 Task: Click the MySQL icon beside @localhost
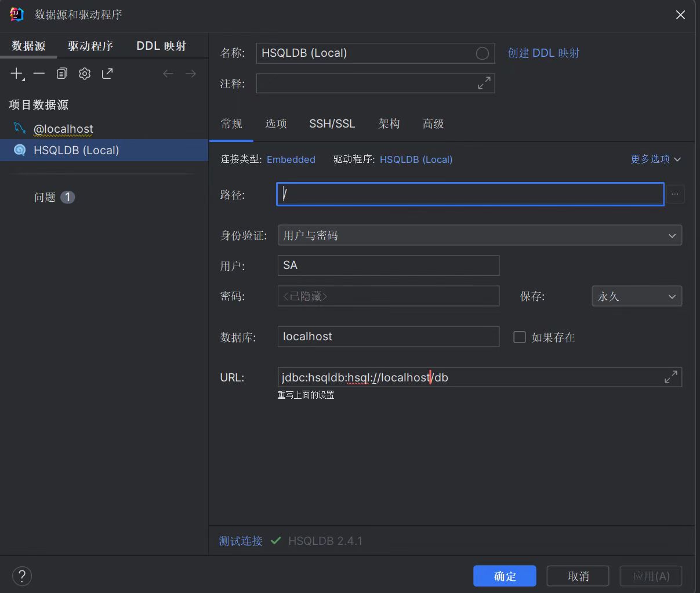pyautogui.click(x=19, y=128)
